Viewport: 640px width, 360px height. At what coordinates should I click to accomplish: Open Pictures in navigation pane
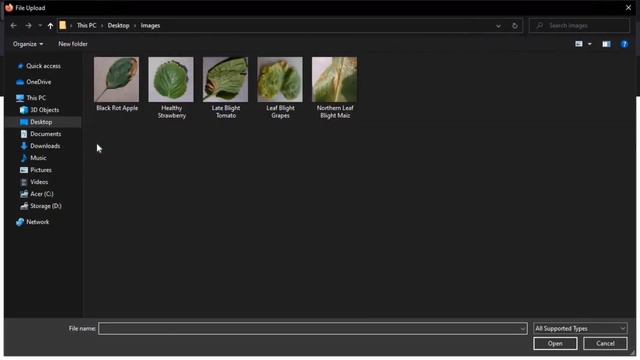pos(41,170)
